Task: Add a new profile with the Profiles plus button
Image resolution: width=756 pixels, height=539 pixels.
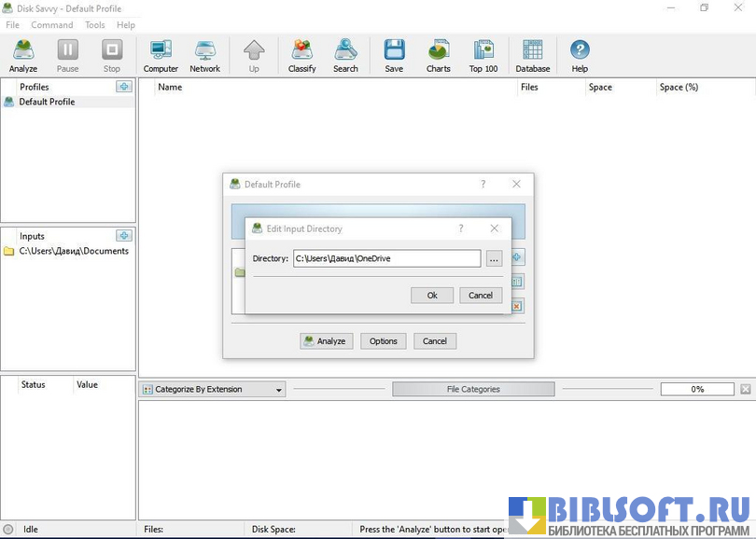Action: click(124, 87)
